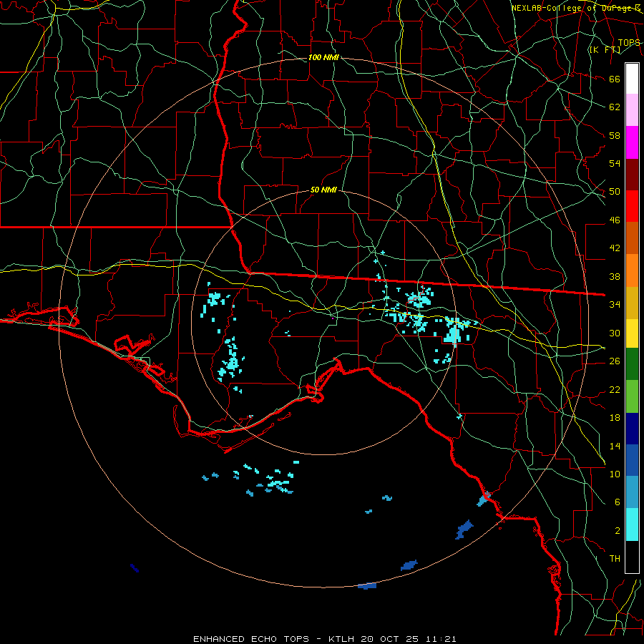This screenshot has height=644, width=644.
Task: Click the '50 NMI' range ring label
Action: coord(323,190)
